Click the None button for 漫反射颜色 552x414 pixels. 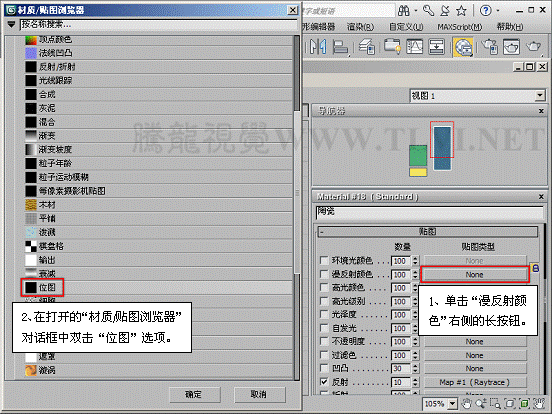(475, 275)
